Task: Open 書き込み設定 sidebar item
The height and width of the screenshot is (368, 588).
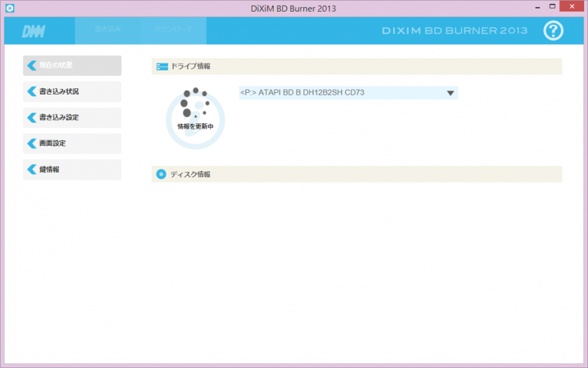Action: 73,118
